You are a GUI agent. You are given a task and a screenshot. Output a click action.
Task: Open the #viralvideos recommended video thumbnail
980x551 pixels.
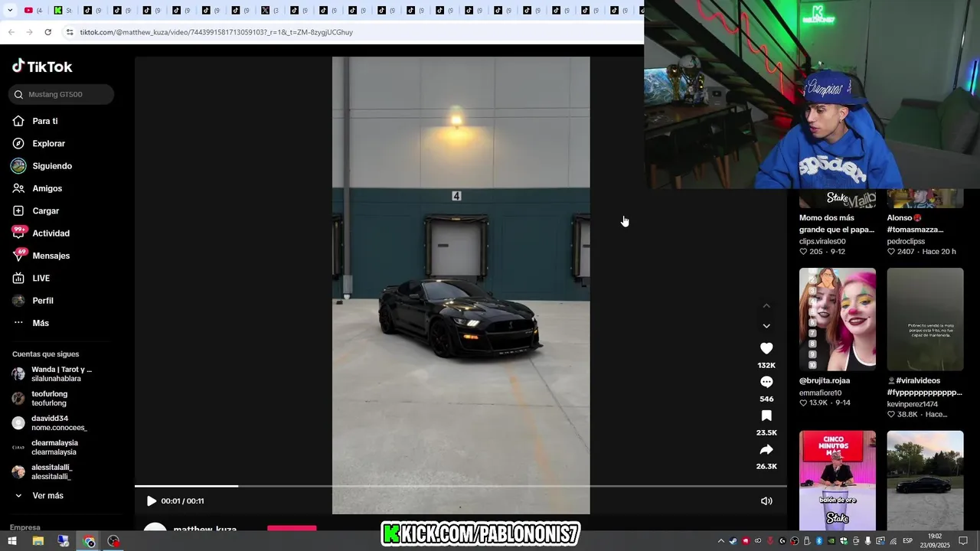(925, 319)
